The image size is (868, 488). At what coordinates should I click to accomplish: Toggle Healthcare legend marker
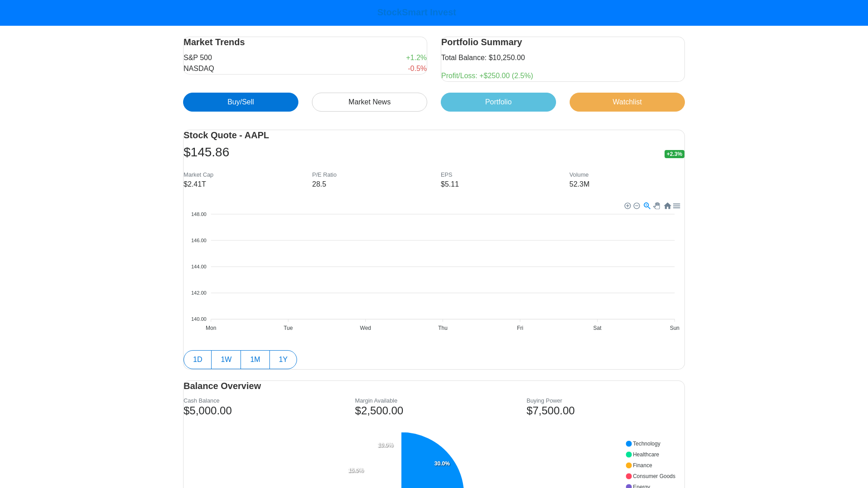tap(629, 455)
